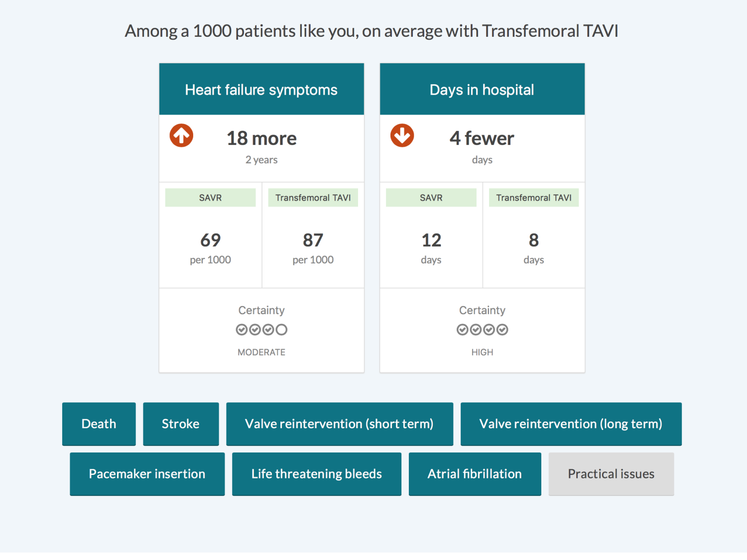
Task: Click the 87 per 1000 value
Action: pyautogui.click(x=313, y=240)
